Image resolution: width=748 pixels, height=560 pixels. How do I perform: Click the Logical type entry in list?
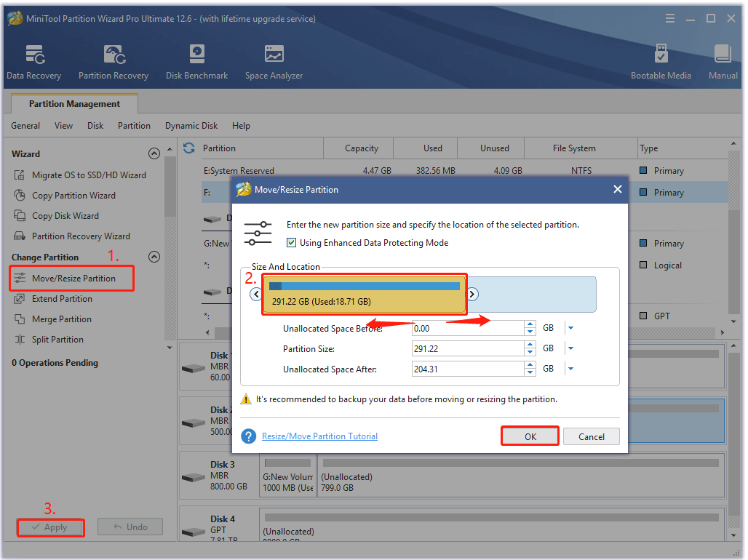click(661, 265)
